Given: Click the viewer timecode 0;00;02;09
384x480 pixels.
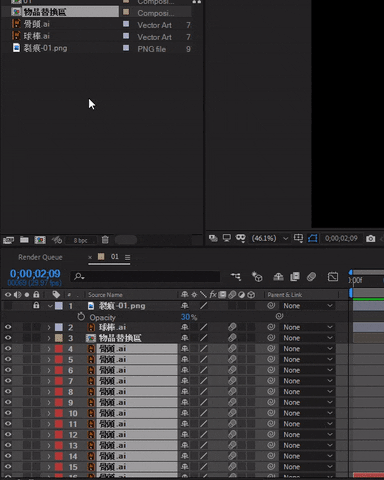Looking at the screenshot, I should tap(341, 238).
